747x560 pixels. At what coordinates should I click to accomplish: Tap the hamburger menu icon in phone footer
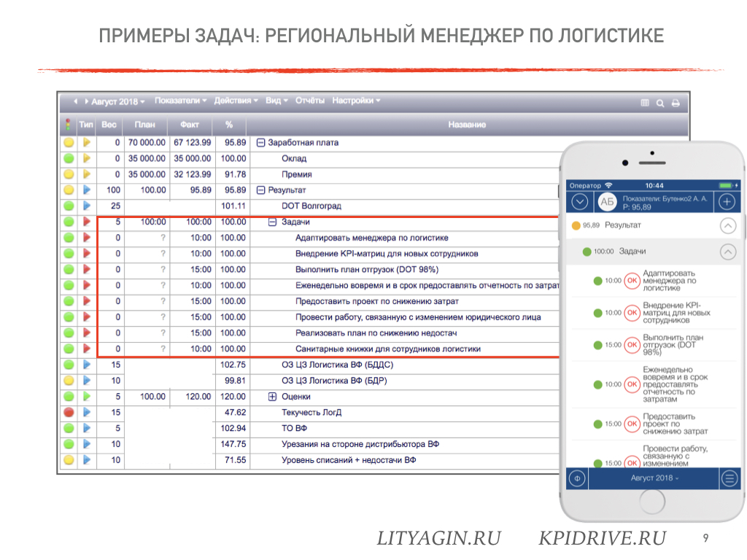729,478
